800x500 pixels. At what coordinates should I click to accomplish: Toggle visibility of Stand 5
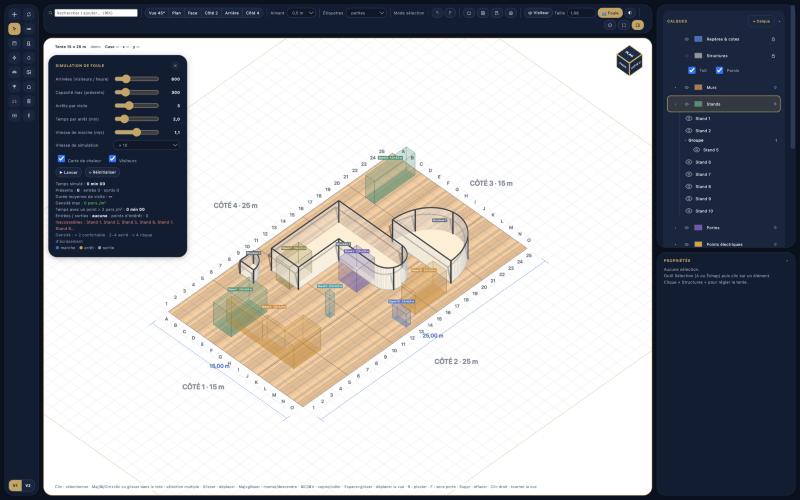point(696,150)
